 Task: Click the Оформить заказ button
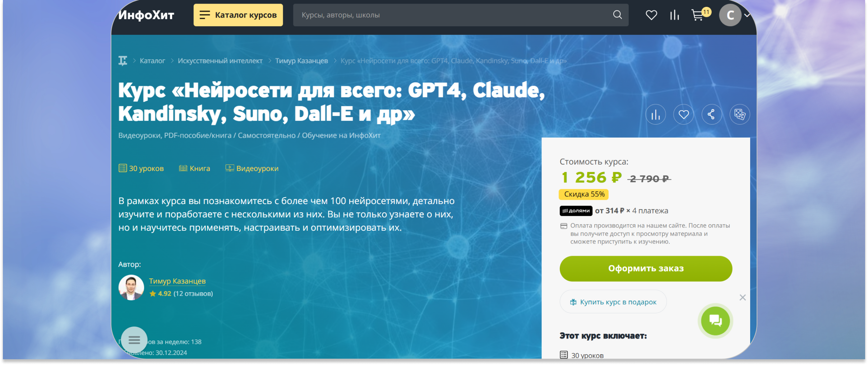coord(646,268)
